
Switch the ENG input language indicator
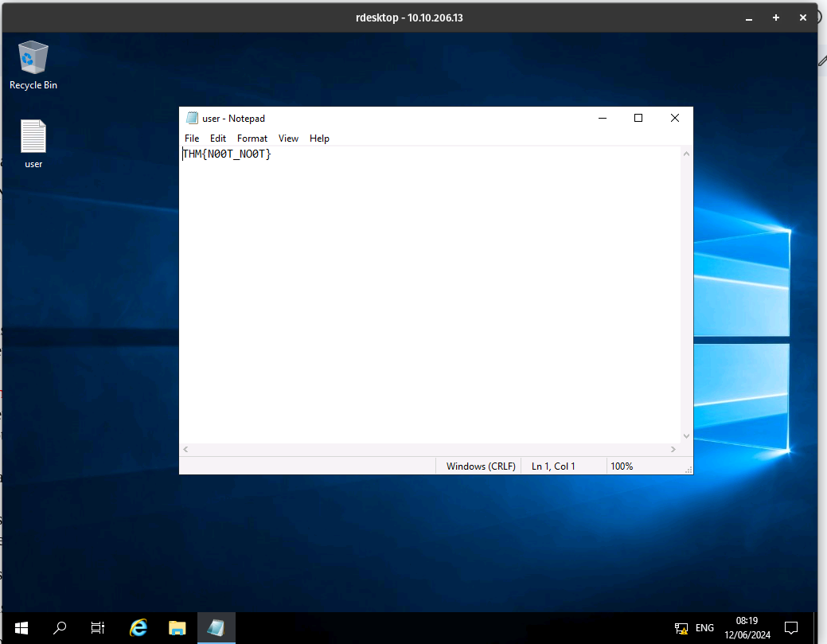tap(704, 627)
